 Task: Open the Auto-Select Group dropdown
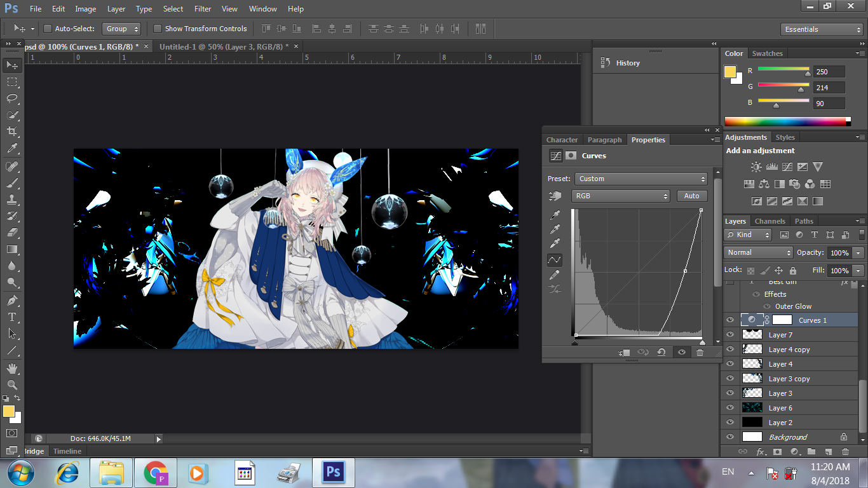(x=122, y=29)
